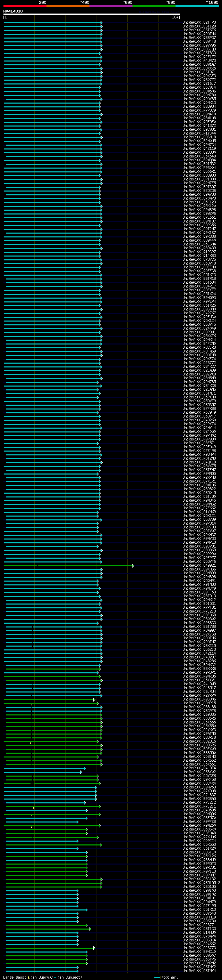Image resolution: width=222 pixels, height=980 pixels.
Task: Click the long green O49921 alignment arrow
Action: 69,566
